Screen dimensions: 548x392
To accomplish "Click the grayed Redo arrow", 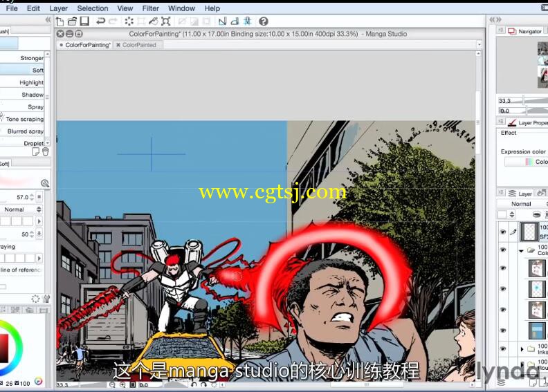I will 113,21.
